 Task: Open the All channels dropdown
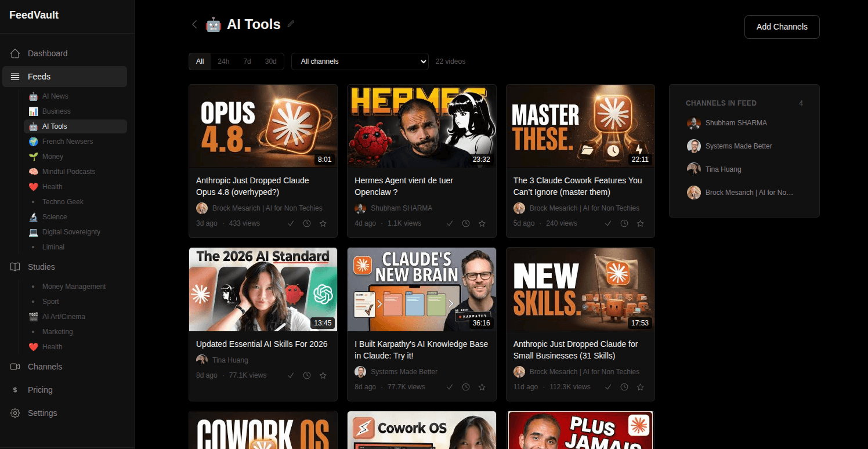coord(360,61)
